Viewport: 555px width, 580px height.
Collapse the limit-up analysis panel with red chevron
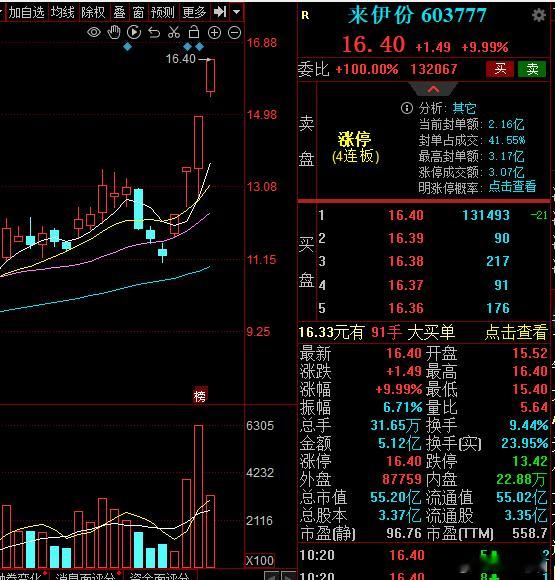tap(433, 89)
